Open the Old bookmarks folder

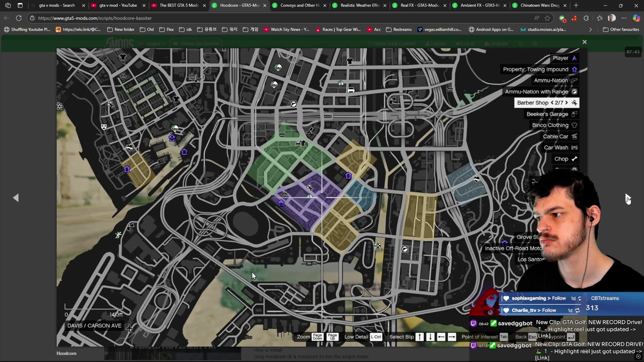pos(146,30)
